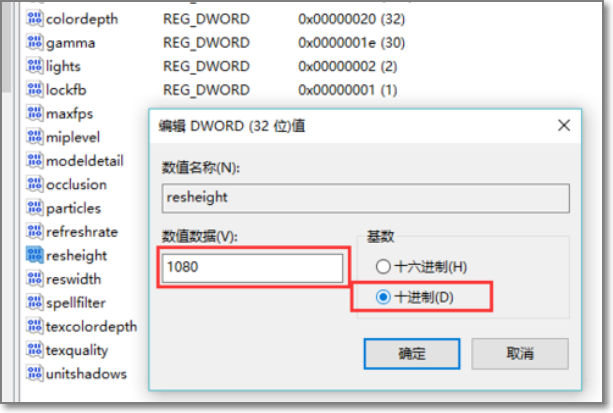Select the texquality registry value
613x413 pixels.
(x=77, y=350)
